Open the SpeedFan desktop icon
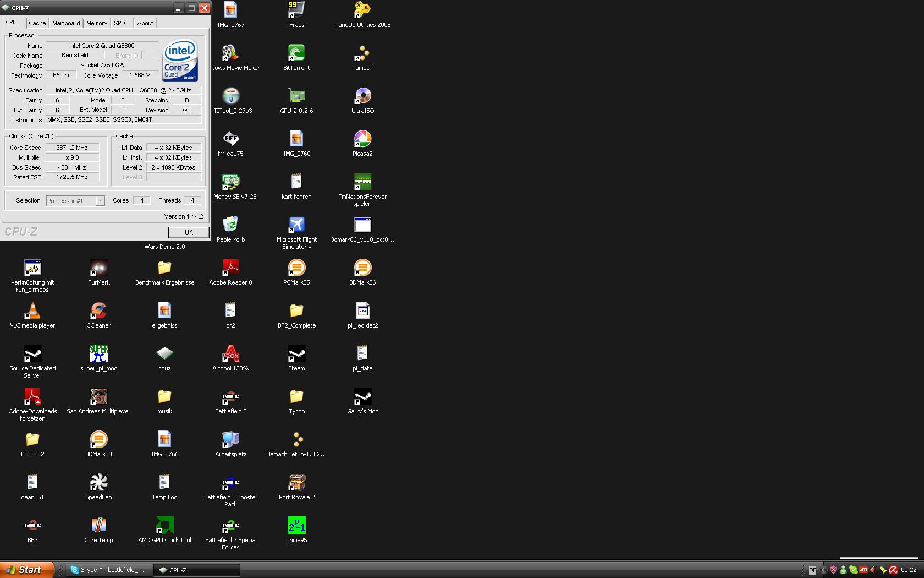Viewport: 924px width, 578px height. pos(99,487)
